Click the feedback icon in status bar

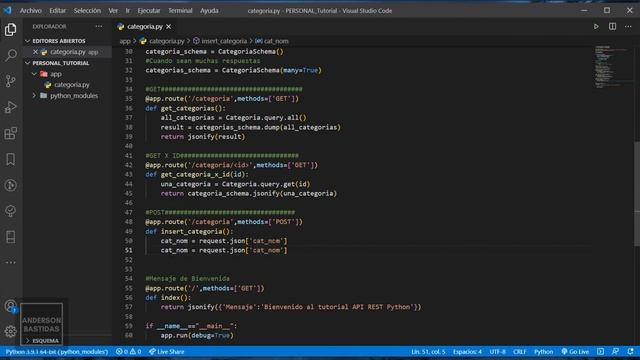click(x=615, y=351)
